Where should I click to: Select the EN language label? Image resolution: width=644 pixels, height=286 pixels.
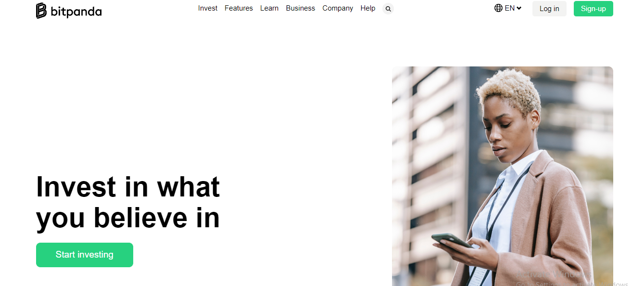510,8
